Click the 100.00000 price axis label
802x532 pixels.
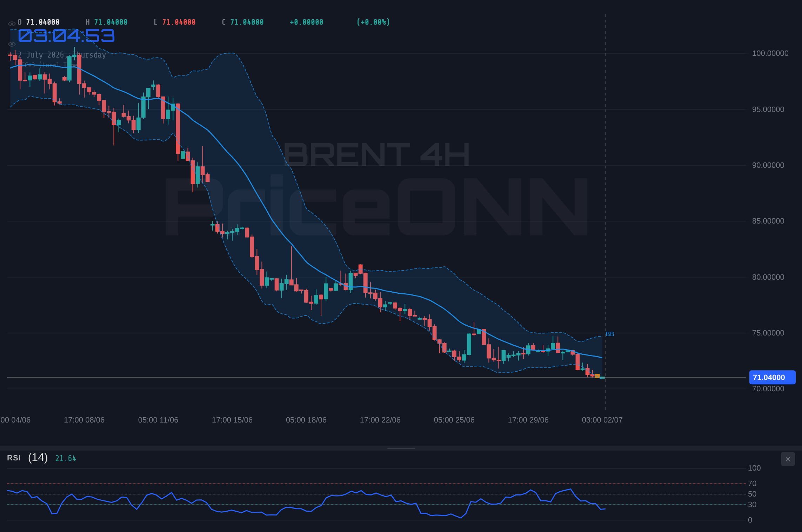point(770,53)
